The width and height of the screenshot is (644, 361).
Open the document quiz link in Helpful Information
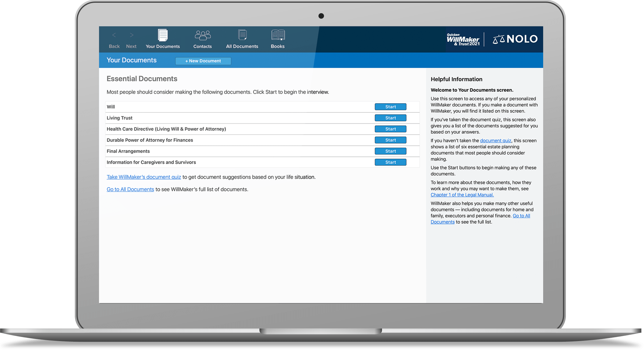[495, 141]
